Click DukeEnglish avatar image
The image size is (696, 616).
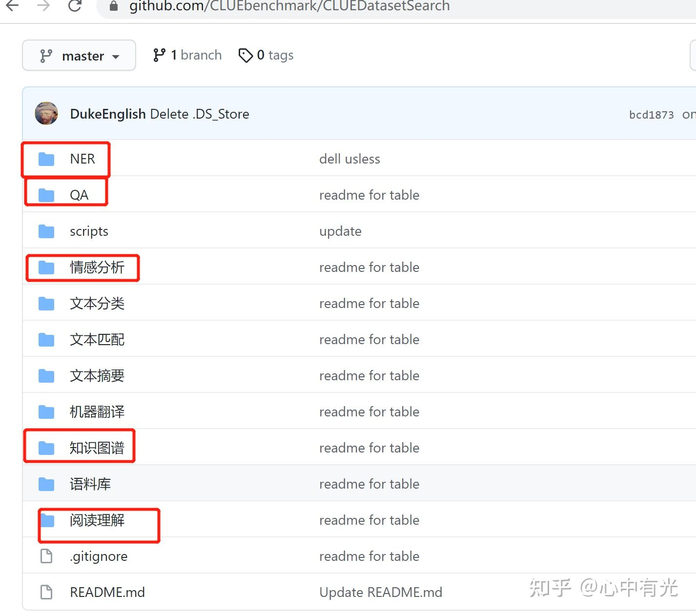click(46, 114)
